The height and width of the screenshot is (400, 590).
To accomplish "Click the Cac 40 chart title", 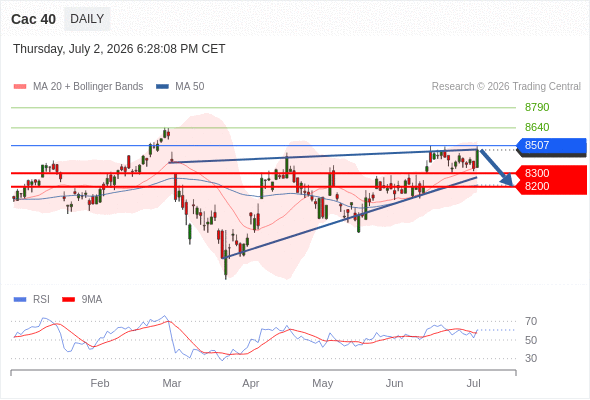I will click(33, 19).
